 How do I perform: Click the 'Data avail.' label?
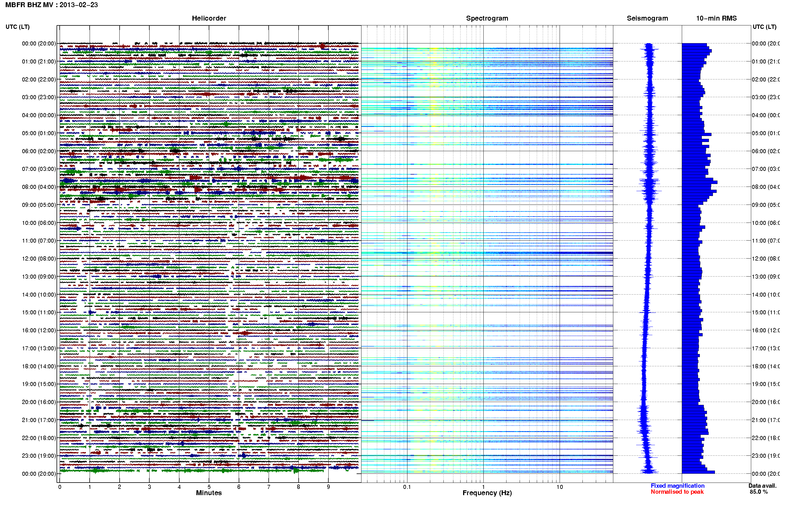[x=762, y=486]
